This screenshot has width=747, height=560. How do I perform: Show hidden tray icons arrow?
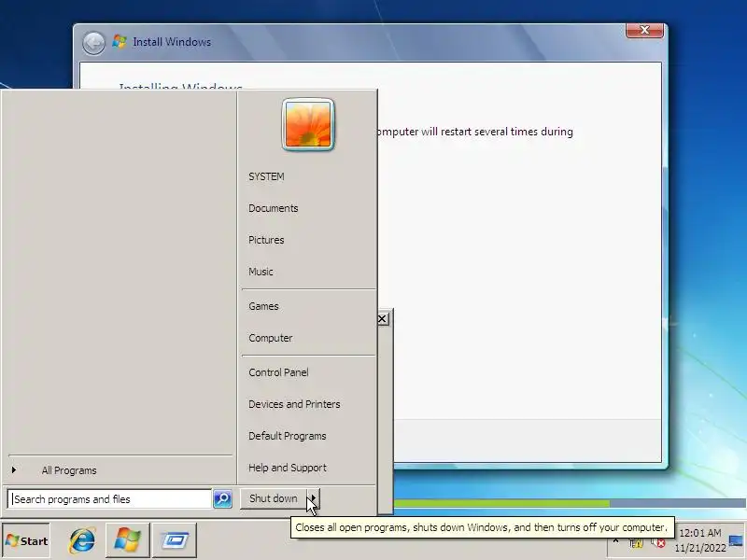615,541
